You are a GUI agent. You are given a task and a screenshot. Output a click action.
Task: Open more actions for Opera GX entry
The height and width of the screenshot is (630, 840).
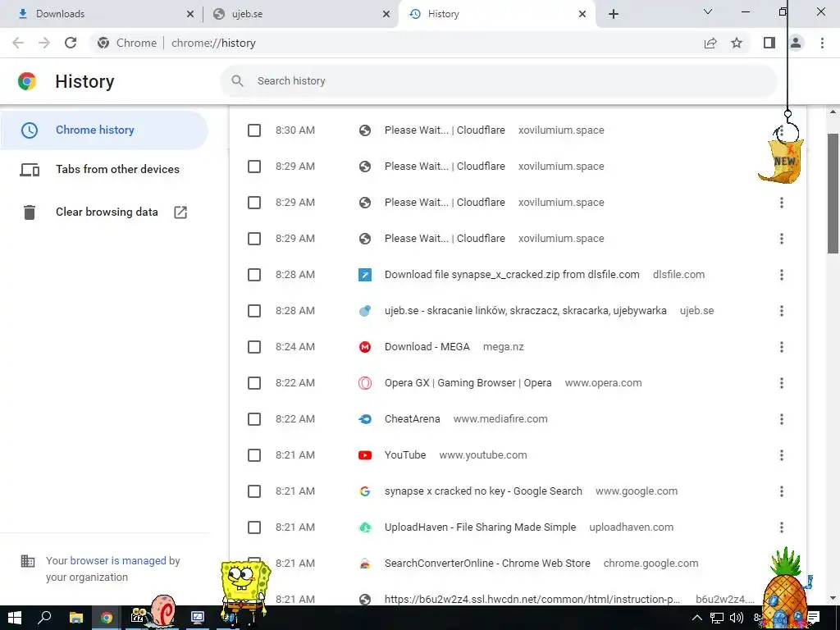(782, 383)
